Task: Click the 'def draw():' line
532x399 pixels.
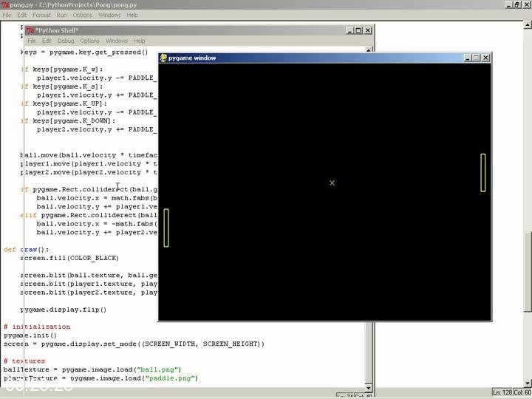Action: [27, 250]
